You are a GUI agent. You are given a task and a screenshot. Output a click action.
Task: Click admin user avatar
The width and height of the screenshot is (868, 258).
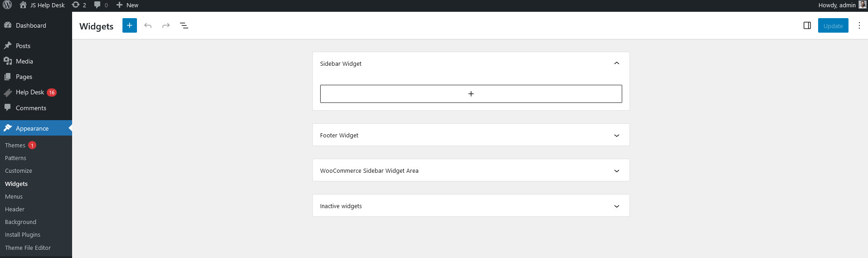point(862,5)
